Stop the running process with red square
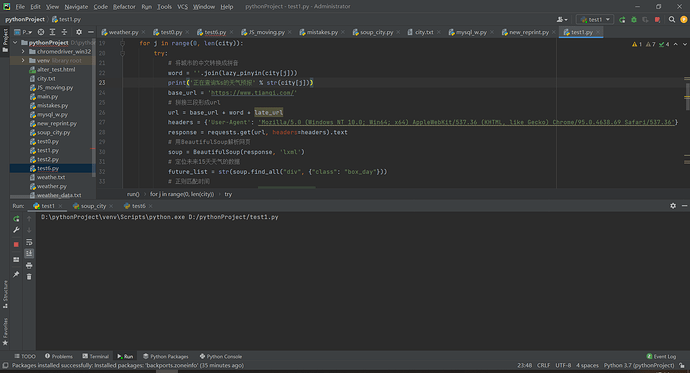 [16, 244]
